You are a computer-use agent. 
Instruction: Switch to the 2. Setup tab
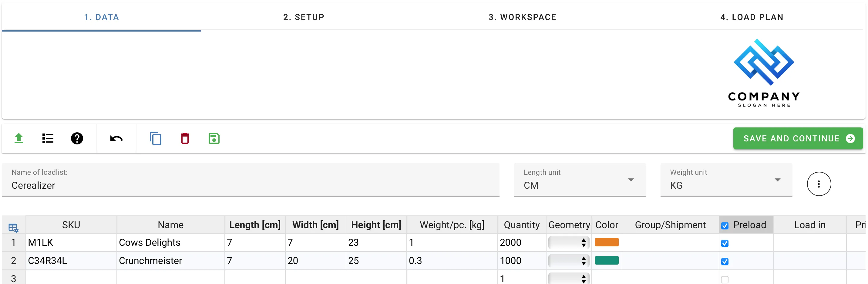[x=304, y=17]
